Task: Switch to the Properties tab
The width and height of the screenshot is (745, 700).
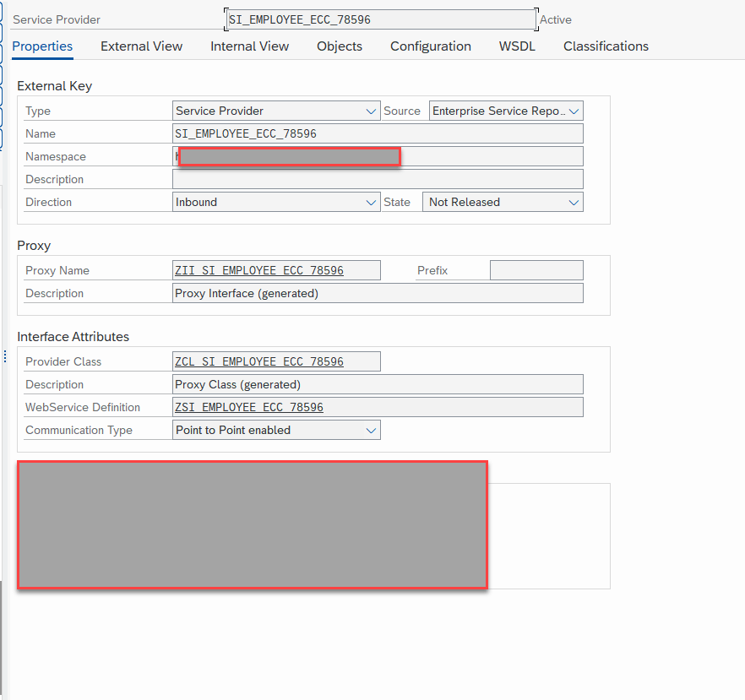Action: coord(42,46)
